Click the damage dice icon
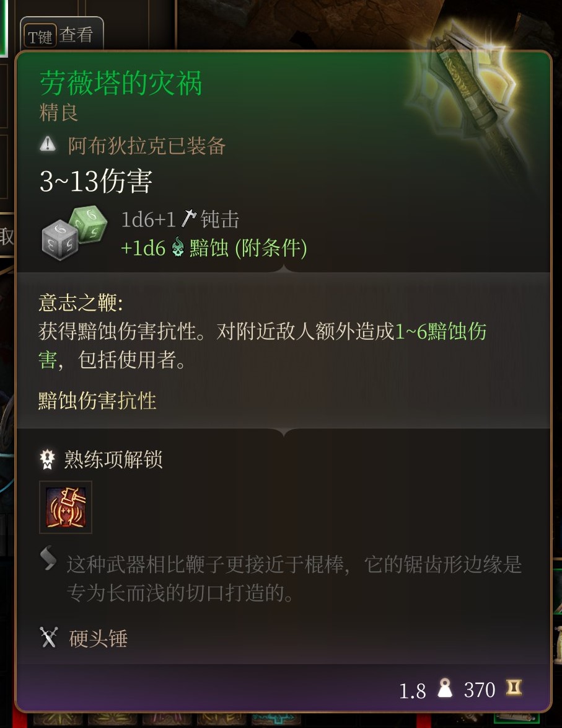 point(74,232)
